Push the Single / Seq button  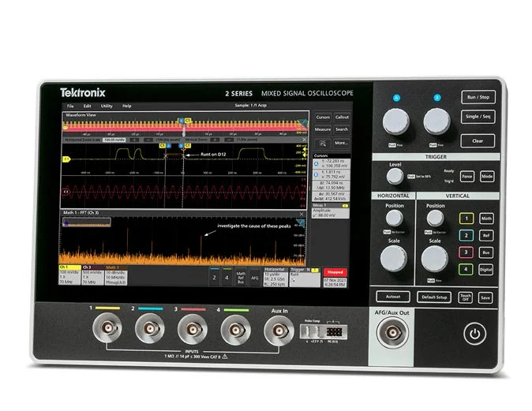478,117
